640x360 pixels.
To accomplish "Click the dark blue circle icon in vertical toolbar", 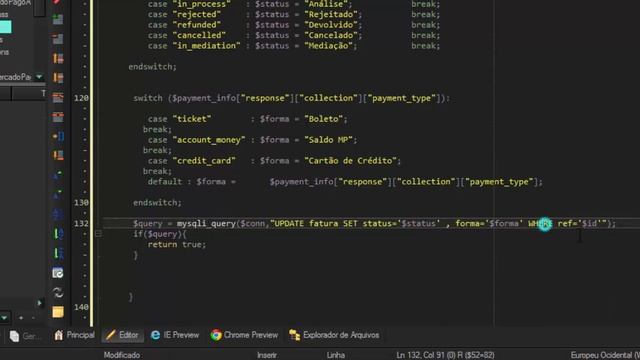I will coord(58,214).
